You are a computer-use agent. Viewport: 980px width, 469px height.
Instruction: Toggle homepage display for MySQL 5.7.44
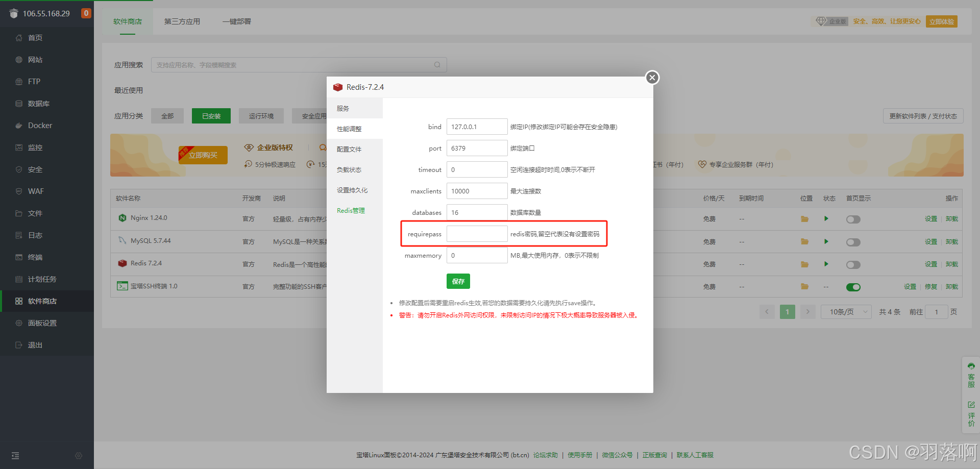coord(853,242)
